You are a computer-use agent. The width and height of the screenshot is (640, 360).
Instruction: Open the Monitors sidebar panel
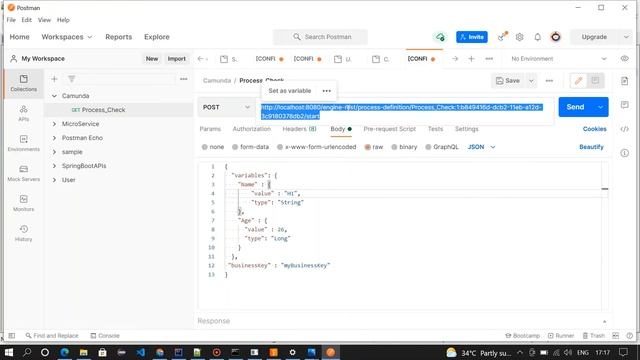[x=23, y=203]
